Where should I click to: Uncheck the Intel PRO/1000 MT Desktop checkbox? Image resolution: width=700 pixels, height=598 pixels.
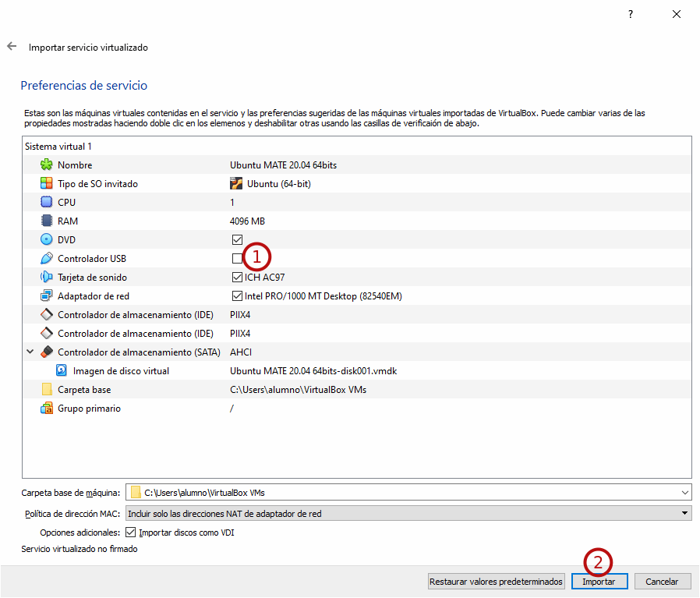coord(237,296)
